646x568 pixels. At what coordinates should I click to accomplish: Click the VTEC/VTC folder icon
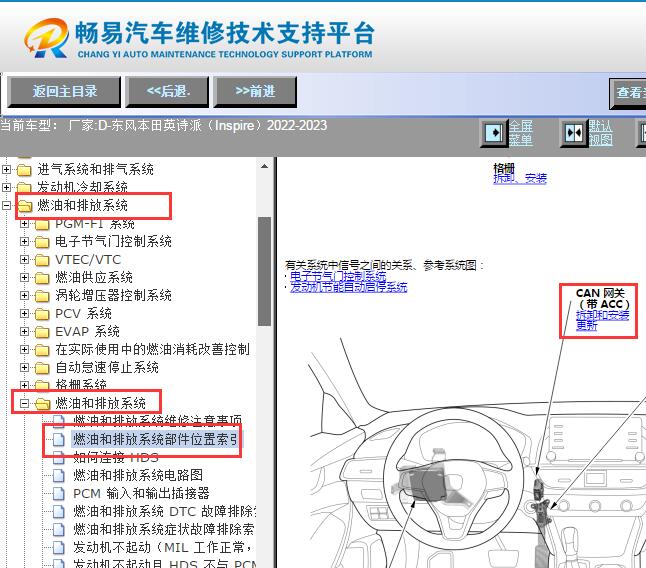click(42, 260)
